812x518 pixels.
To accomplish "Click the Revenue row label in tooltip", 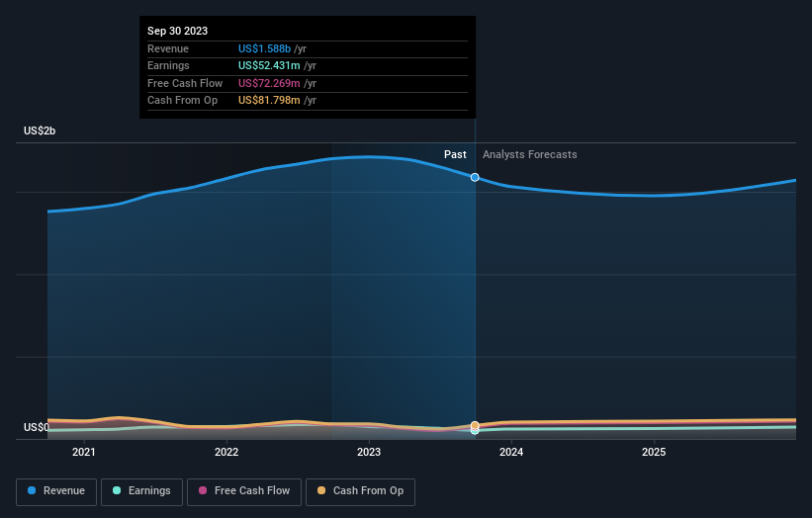I will point(168,48).
